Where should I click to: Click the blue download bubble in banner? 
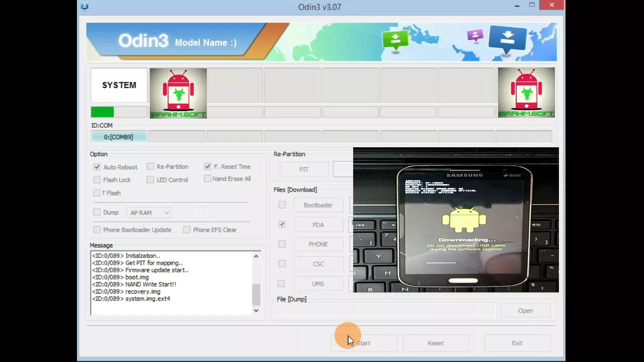point(507,40)
